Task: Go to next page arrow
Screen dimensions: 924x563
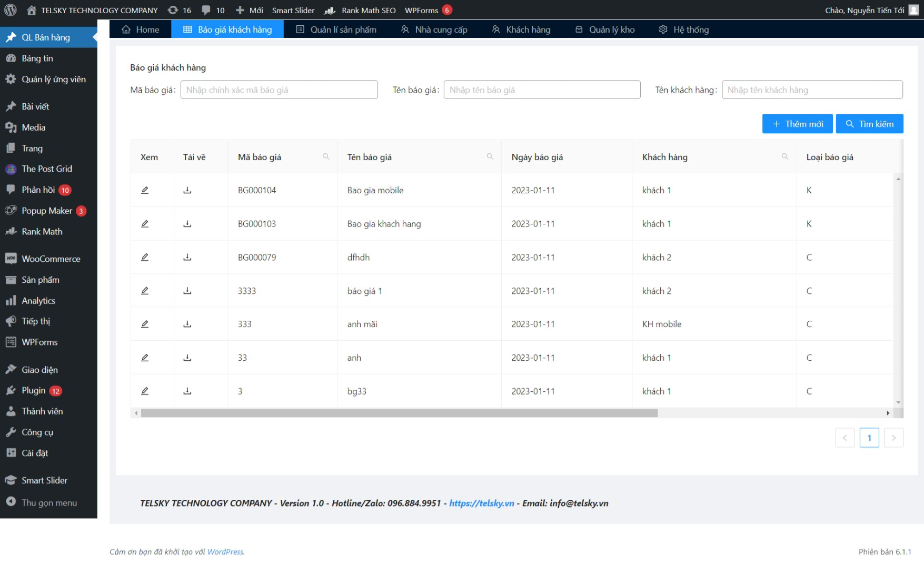Action: pyautogui.click(x=893, y=438)
